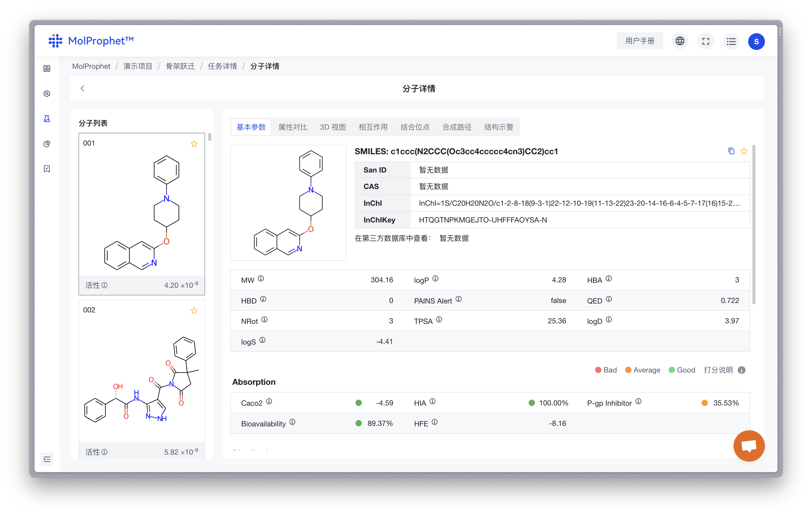Go to MolProphet breadcrumb
Image resolution: width=812 pixels, height=516 pixels.
point(91,66)
